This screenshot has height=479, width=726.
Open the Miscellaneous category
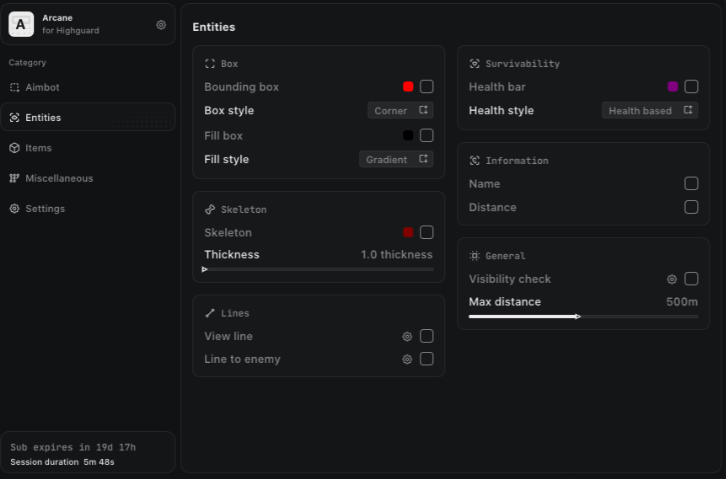click(59, 178)
